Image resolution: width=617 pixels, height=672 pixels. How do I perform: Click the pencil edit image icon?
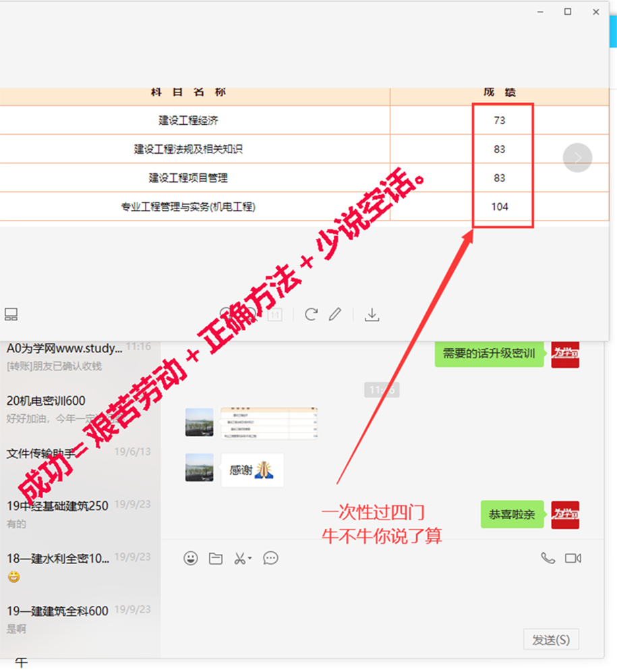(x=335, y=314)
